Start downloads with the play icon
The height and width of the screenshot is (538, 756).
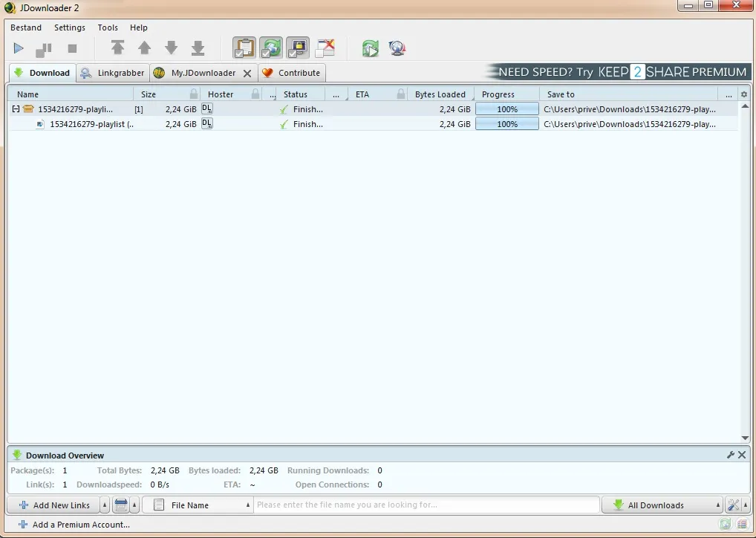click(x=19, y=48)
